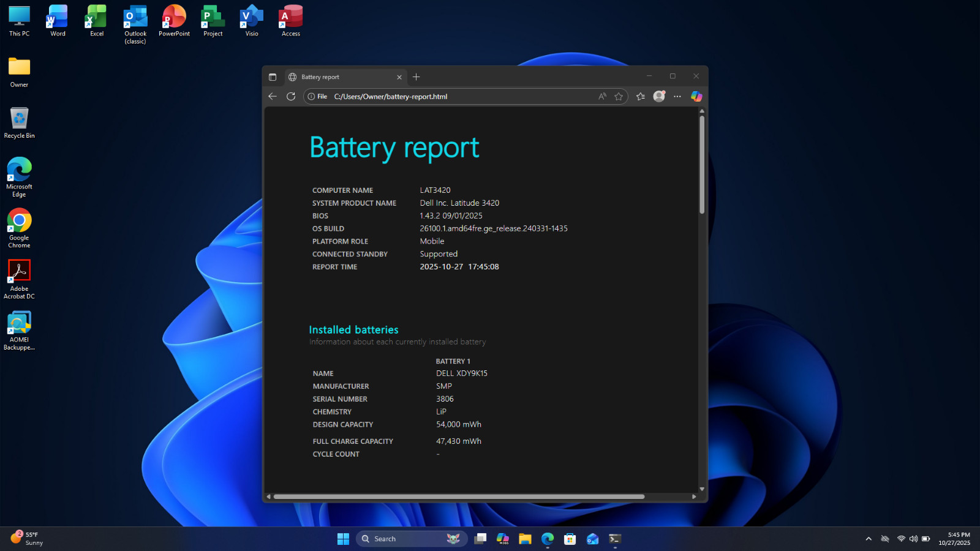Open the Wi-Fi network status in tray
This screenshot has width=980, height=551.
click(901, 539)
